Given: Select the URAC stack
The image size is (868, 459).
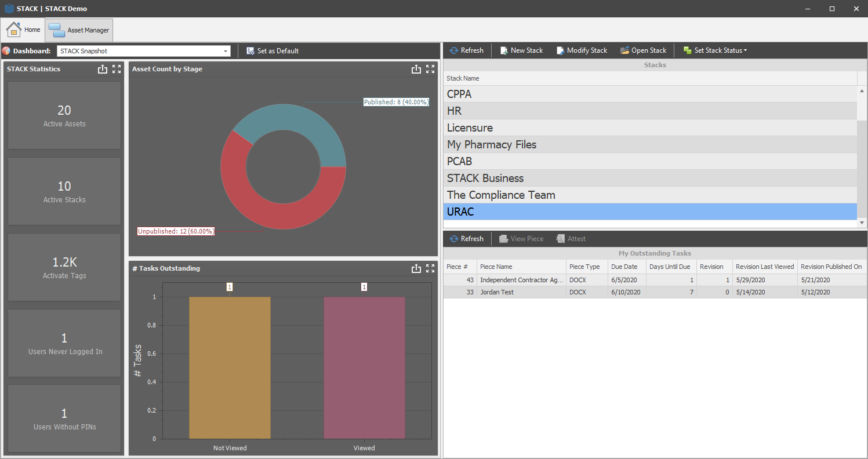Looking at the screenshot, I should pos(650,212).
